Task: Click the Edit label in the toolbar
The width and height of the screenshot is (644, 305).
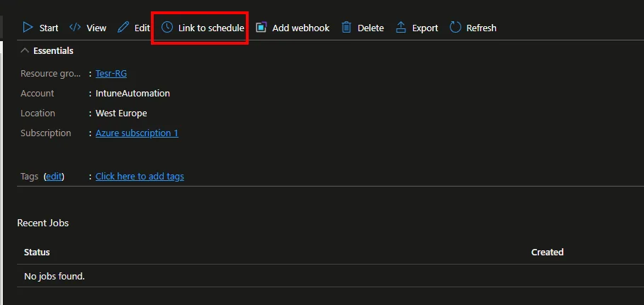Action: 142,28
